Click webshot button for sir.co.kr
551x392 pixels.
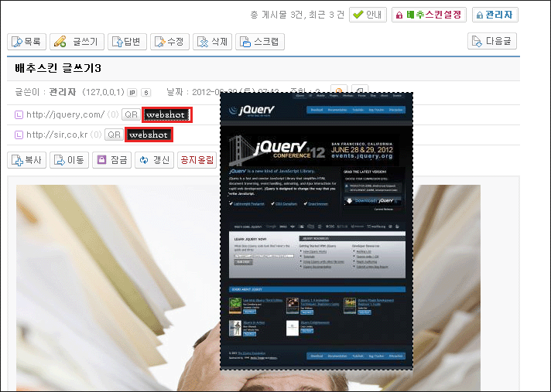[x=149, y=135]
